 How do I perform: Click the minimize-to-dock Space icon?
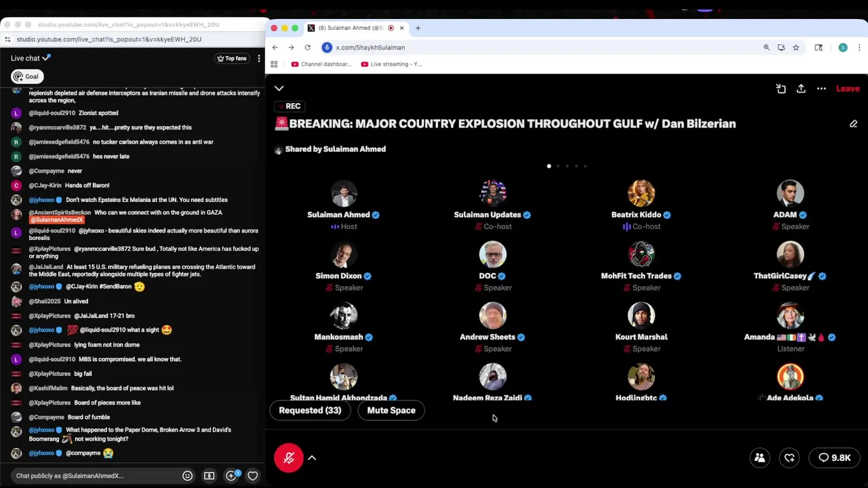[x=781, y=88]
